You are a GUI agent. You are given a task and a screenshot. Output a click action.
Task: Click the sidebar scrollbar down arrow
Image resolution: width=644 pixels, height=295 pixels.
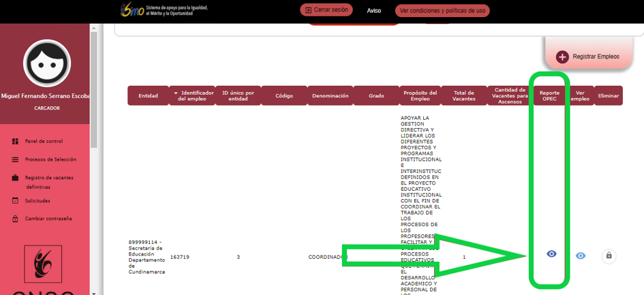pyautogui.click(x=94, y=292)
